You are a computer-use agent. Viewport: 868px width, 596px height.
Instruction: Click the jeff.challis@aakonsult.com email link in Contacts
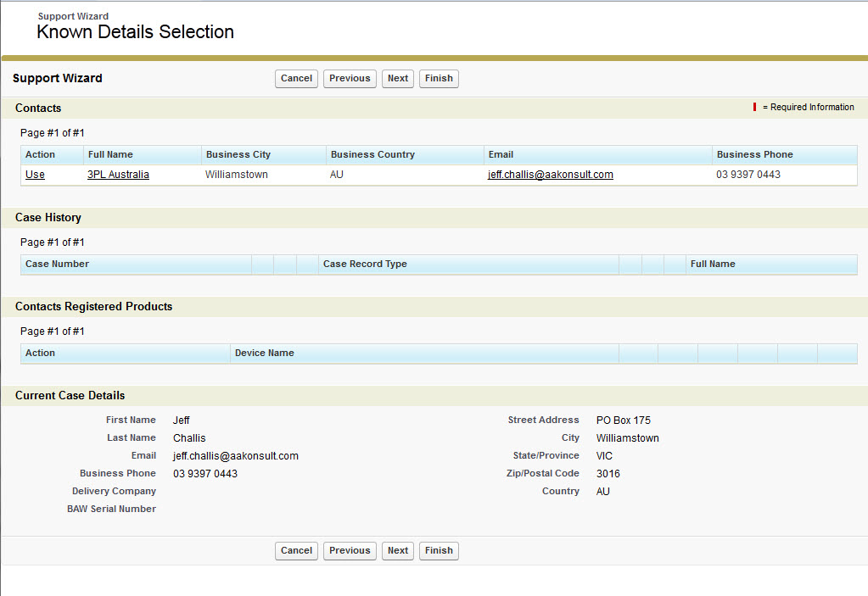coord(551,175)
